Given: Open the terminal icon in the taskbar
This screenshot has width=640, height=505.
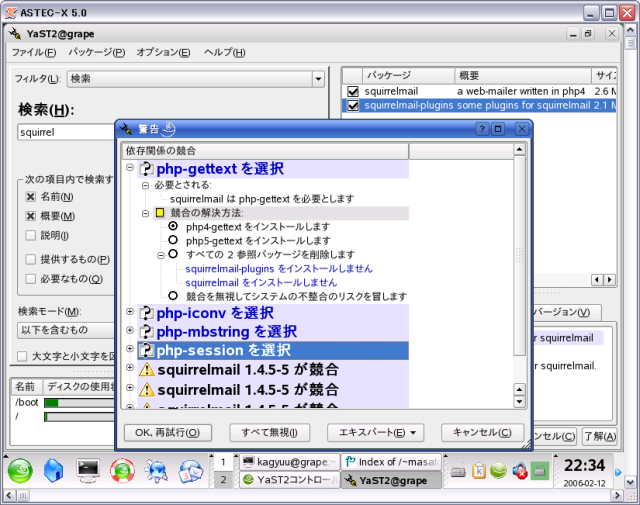Looking at the screenshot, I should coord(88,469).
